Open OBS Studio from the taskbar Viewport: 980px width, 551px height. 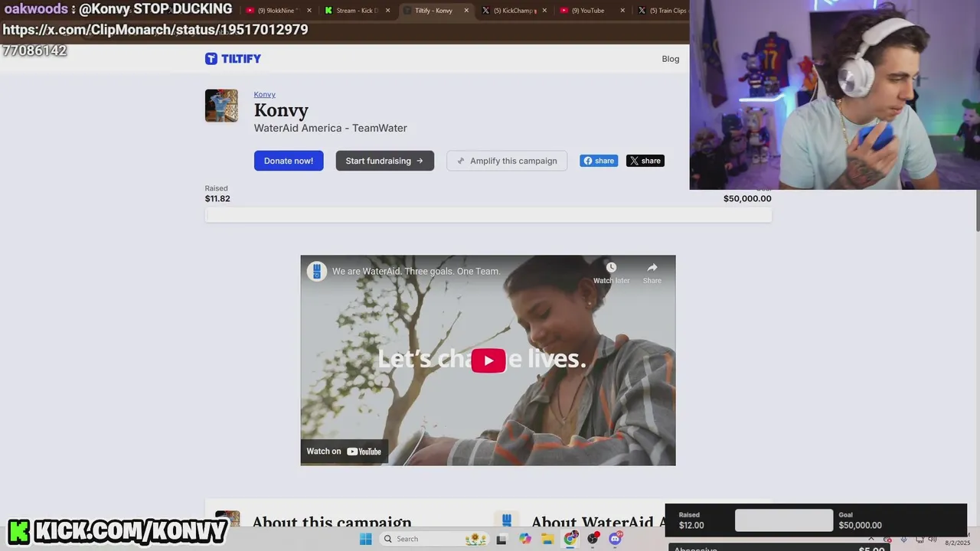(x=593, y=539)
